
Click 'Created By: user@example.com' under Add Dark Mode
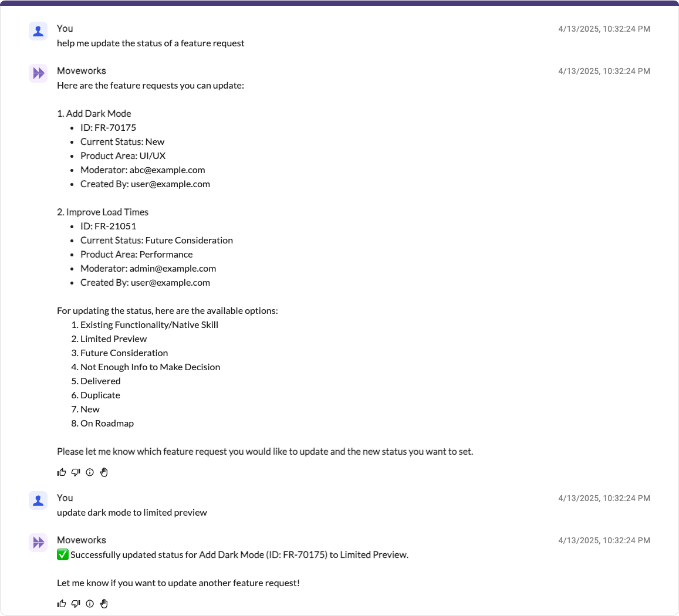pyautogui.click(x=145, y=184)
